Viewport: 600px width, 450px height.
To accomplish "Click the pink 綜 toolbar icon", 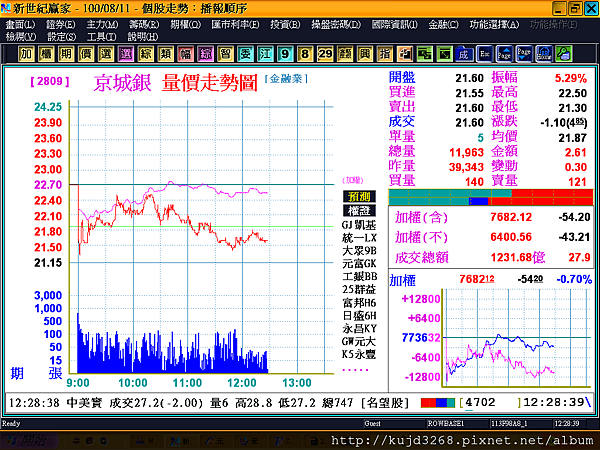I will coord(205,54).
